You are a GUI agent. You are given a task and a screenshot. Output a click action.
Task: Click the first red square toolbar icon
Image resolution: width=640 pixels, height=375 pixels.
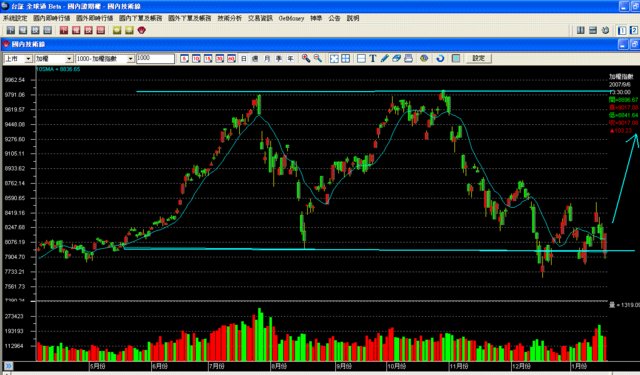[x=64, y=30]
